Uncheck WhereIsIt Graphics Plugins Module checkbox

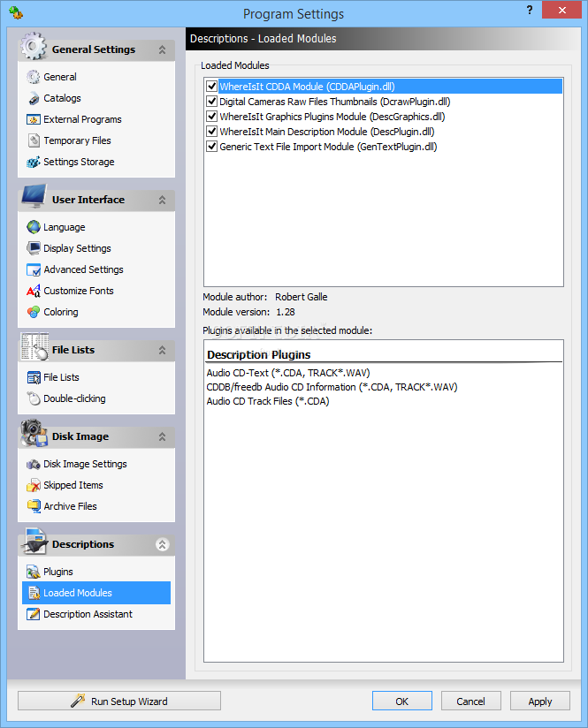[211, 117]
